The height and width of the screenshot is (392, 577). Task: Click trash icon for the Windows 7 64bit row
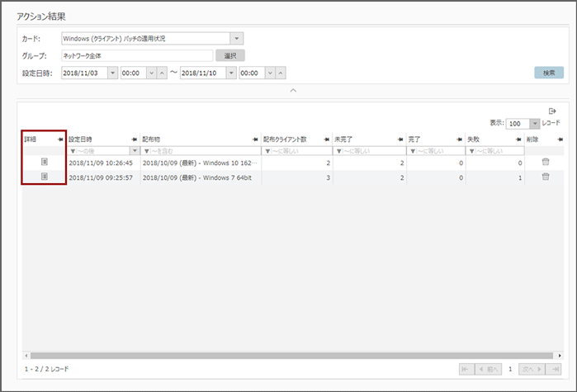(x=545, y=177)
